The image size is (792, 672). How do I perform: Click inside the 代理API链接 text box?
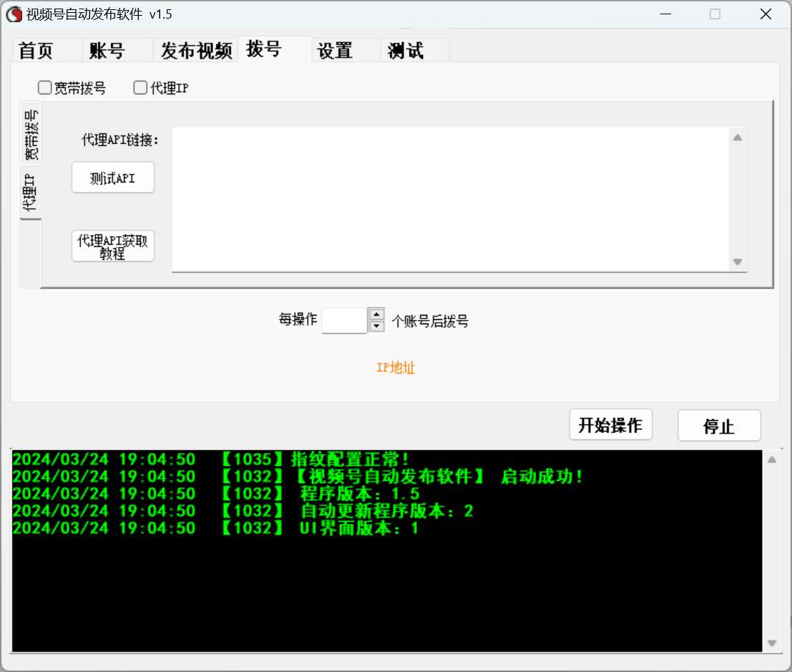[x=451, y=199]
